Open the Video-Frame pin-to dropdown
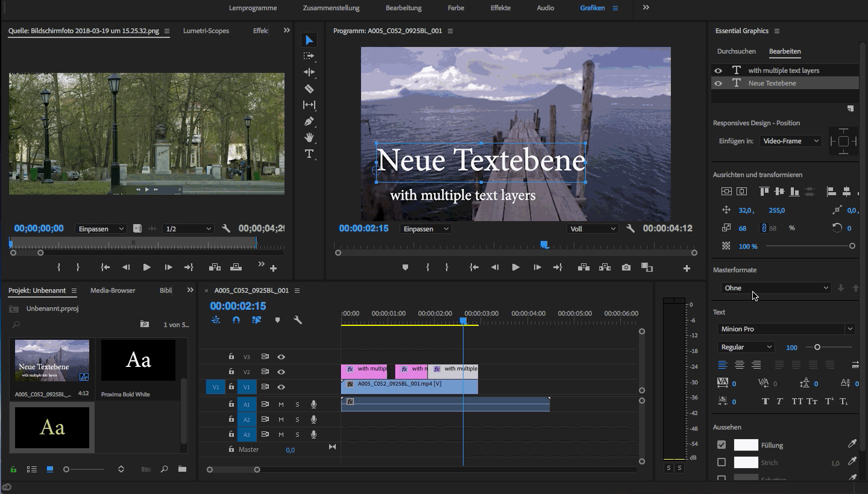868x494 pixels. pyautogui.click(x=790, y=141)
